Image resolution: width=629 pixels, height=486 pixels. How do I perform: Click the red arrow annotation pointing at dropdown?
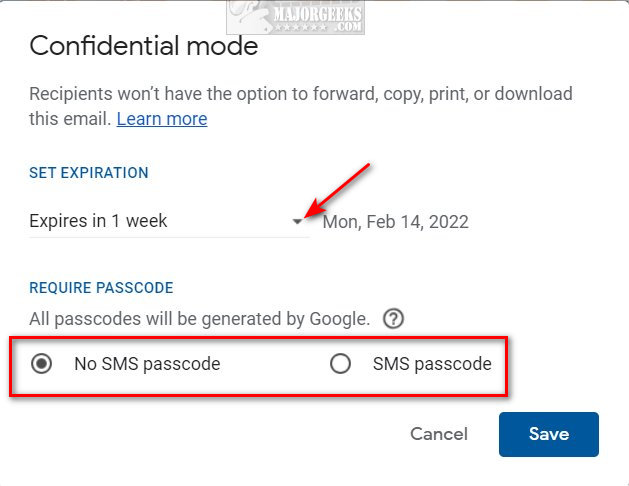coord(337,190)
